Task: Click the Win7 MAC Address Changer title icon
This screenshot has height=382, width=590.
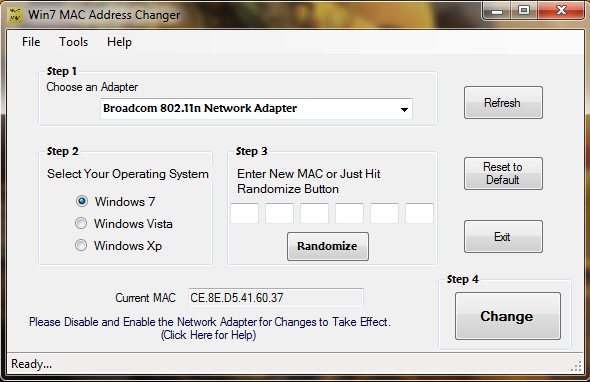Action: [x=15, y=15]
